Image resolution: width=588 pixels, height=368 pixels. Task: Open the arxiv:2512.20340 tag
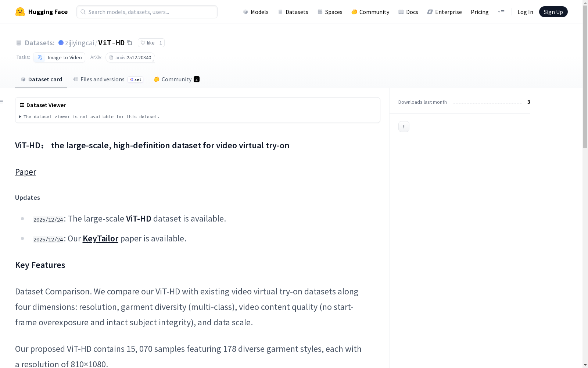[x=130, y=57]
